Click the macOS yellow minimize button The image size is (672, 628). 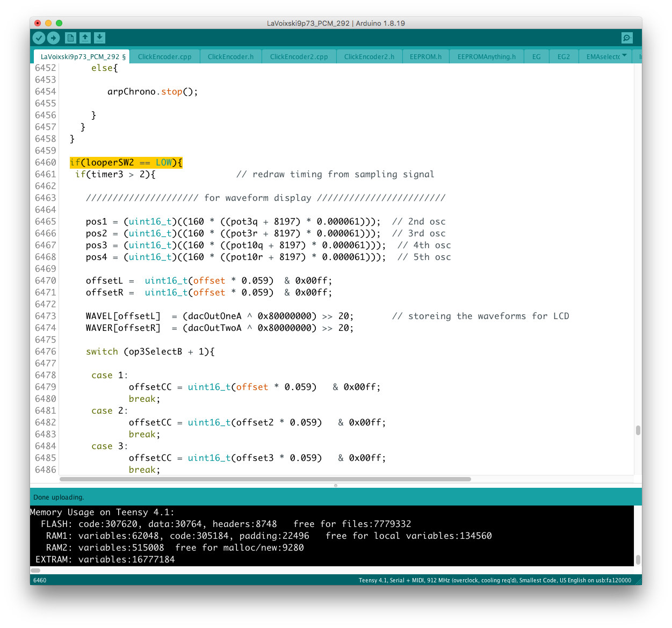coord(48,23)
